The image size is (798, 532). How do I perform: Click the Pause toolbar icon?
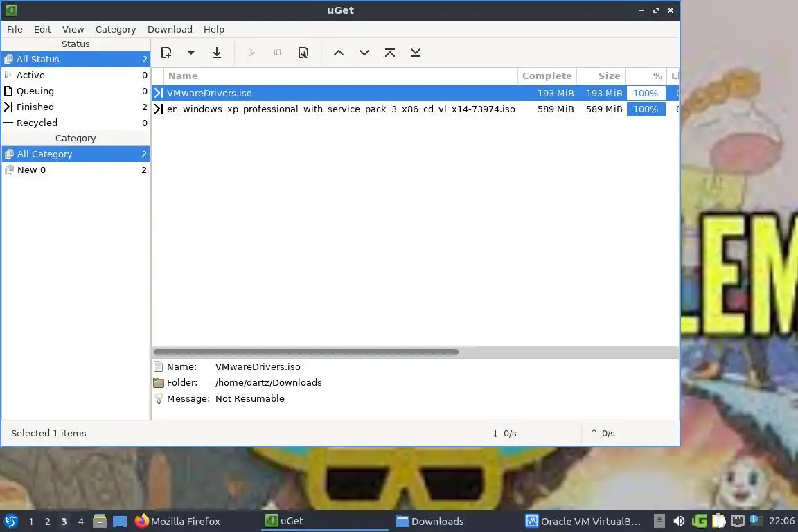[277, 53]
